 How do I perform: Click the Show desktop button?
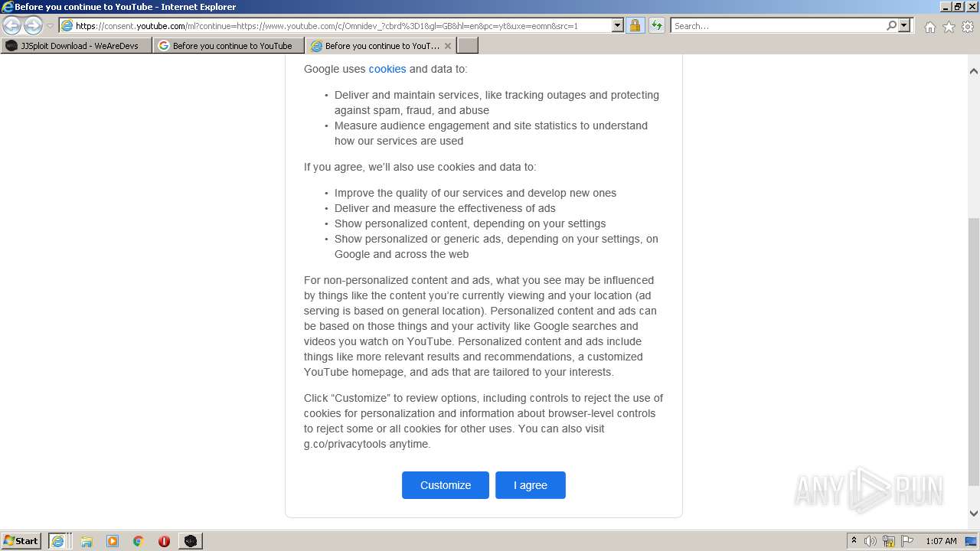(x=971, y=541)
